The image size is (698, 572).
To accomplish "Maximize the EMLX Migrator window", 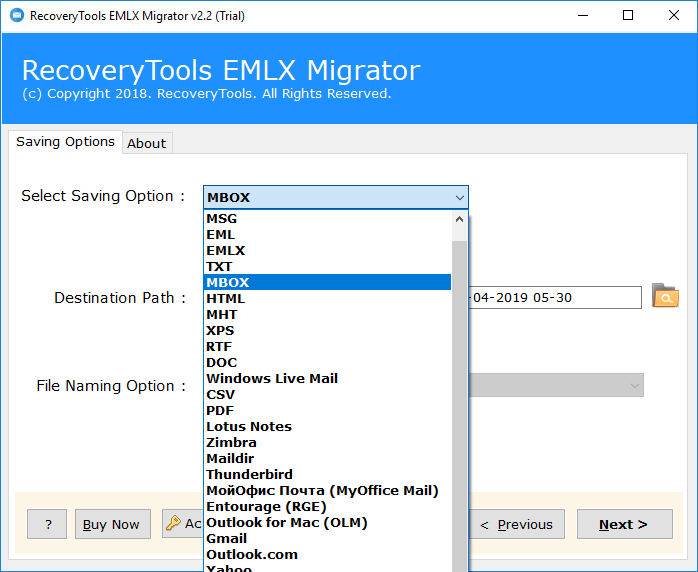I will pos(628,16).
